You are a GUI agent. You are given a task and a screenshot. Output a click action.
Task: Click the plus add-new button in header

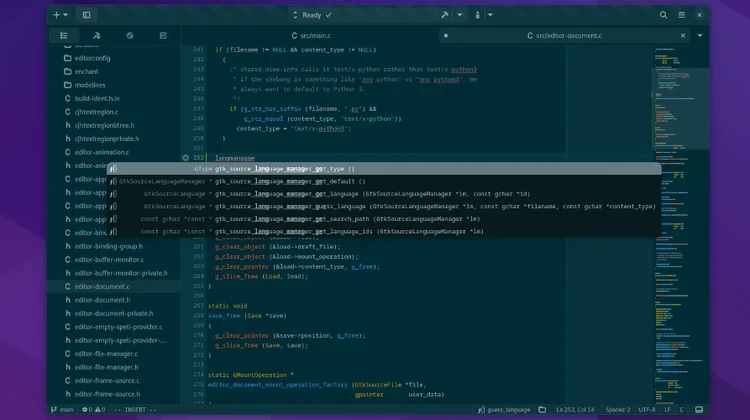coord(56,15)
